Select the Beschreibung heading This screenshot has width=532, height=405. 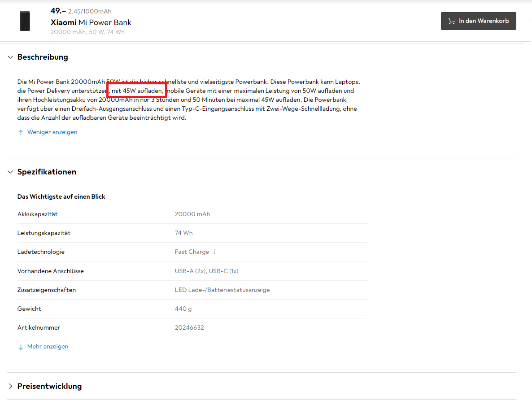(x=43, y=57)
